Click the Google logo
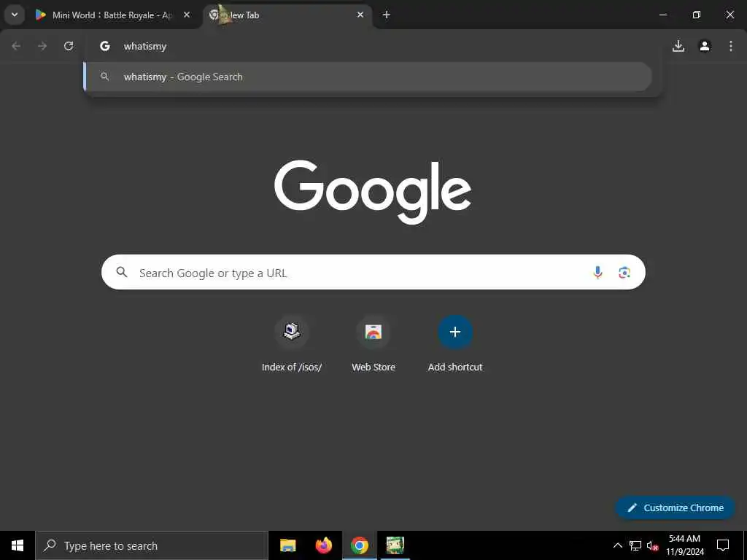The width and height of the screenshot is (747, 560). coord(373,192)
